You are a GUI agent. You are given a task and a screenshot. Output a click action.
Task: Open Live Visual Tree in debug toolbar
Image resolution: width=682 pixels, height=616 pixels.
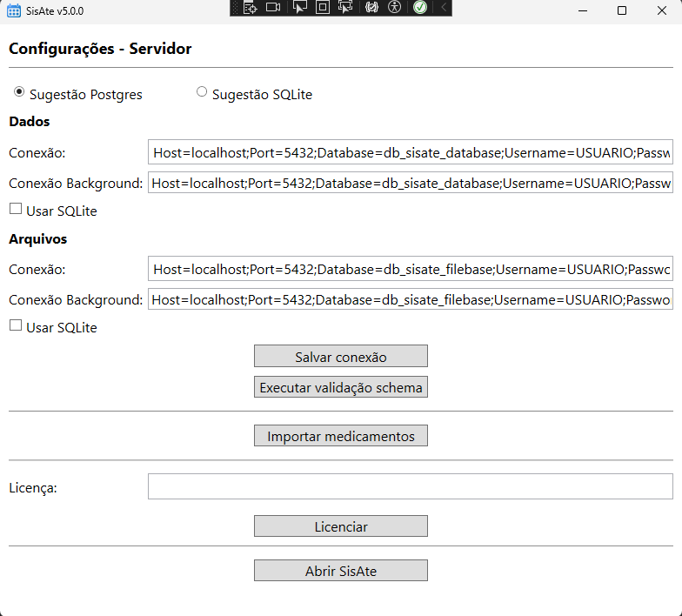point(251,8)
